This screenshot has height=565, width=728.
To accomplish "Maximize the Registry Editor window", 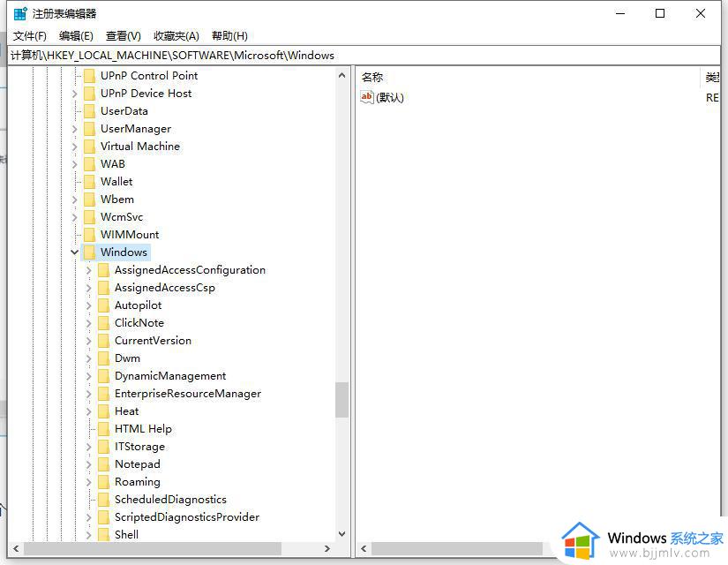I will (660, 13).
